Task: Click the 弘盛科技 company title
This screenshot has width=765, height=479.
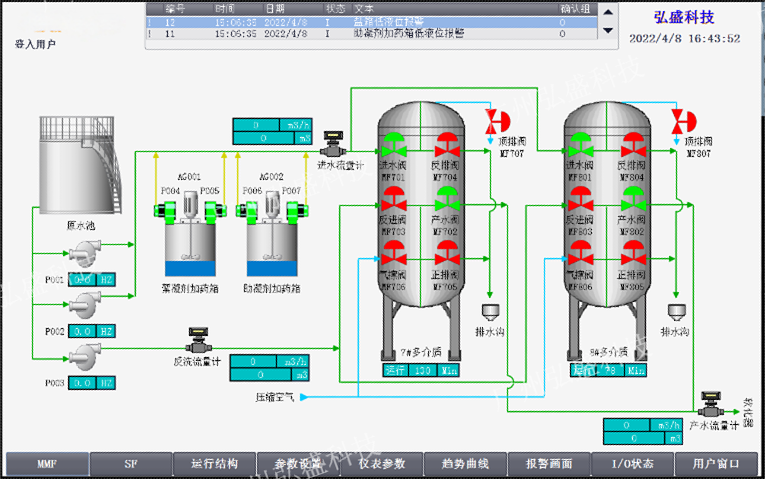Action: tap(684, 17)
